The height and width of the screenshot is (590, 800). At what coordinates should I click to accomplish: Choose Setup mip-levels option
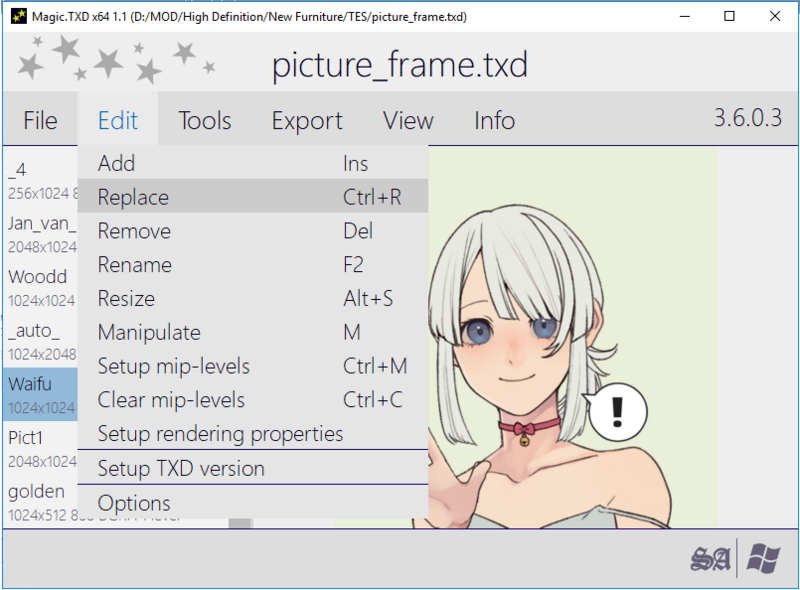click(253, 365)
